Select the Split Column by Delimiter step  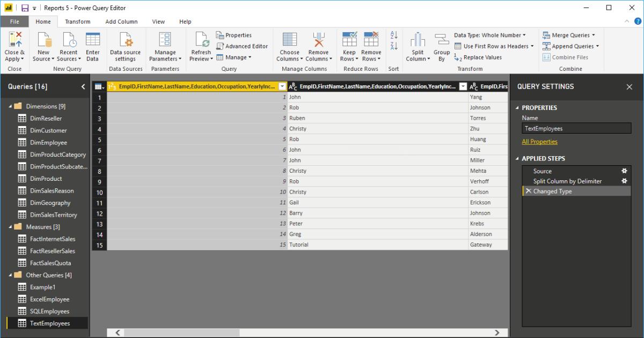tap(567, 181)
